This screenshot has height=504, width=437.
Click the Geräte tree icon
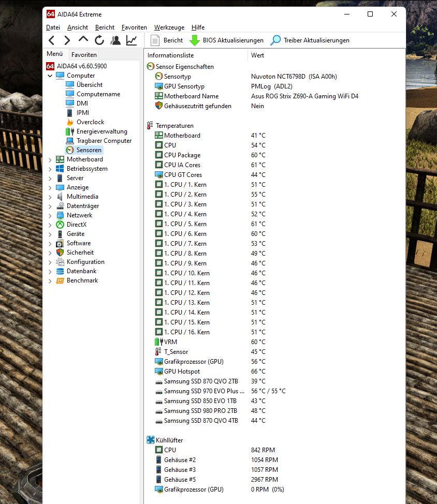tap(60, 234)
